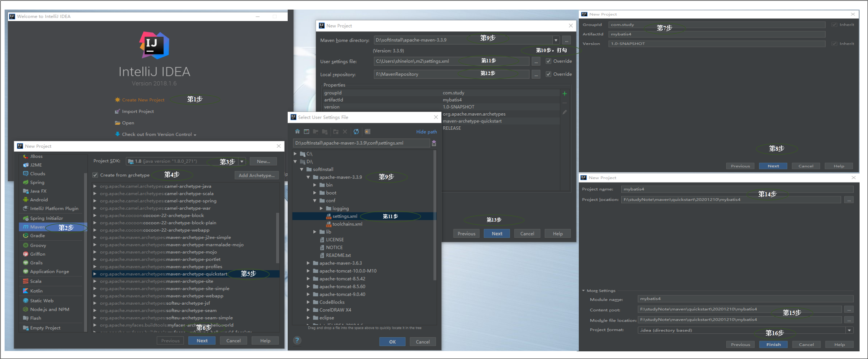Click the refresh icon in Select User Settings File
Screen dimensions: 868x359
pos(356,132)
